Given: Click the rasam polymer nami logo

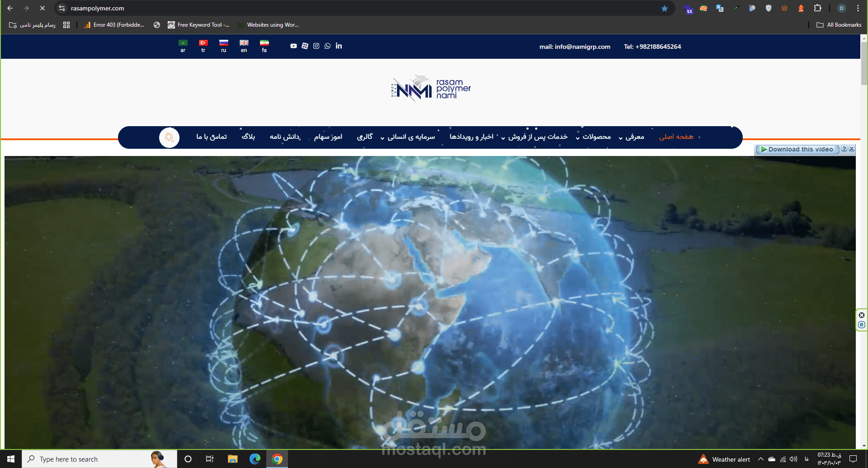Looking at the screenshot, I should coord(431,88).
